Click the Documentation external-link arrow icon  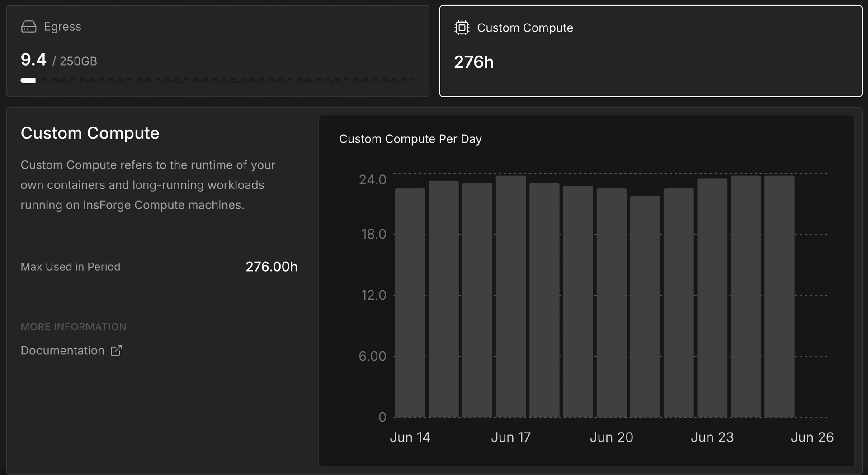(x=116, y=350)
